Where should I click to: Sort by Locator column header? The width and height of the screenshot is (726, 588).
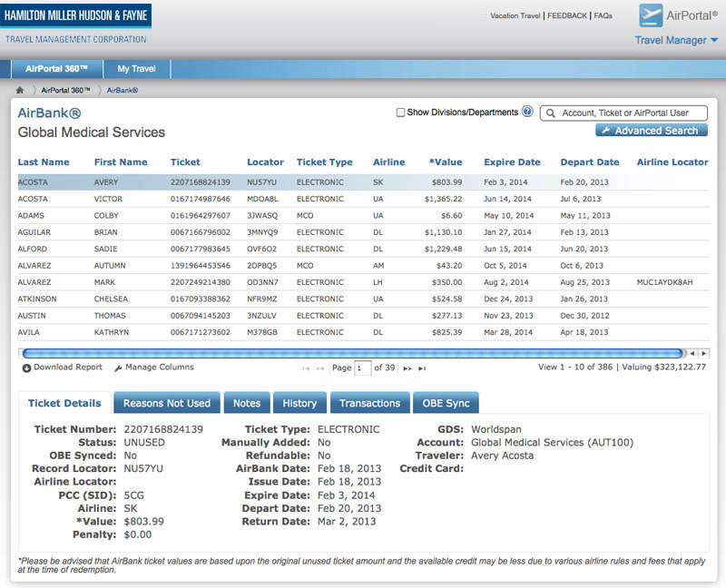pyautogui.click(x=265, y=162)
